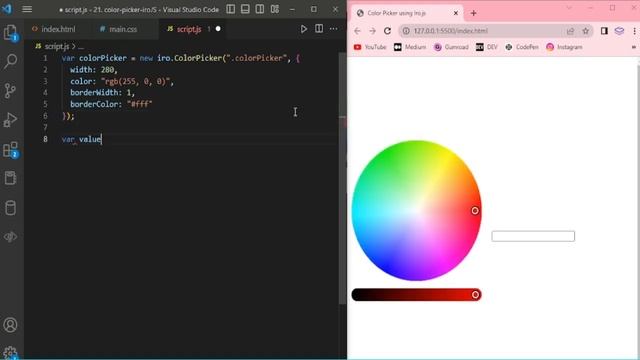
Task: Click the "#fff" borderColor value
Action: (140, 104)
